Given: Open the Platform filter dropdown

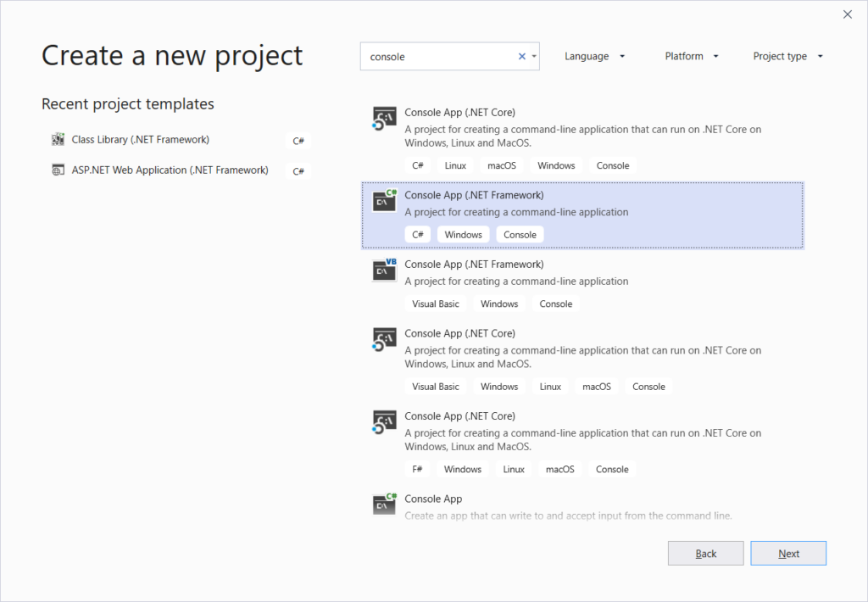Looking at the screenshot, I should [692, 57].
